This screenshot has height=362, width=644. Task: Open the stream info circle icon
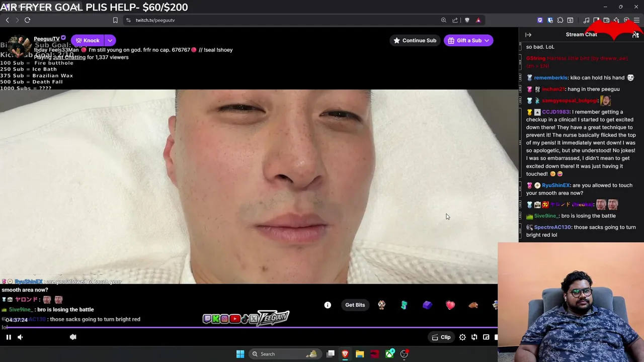click(x=328, y=305)
